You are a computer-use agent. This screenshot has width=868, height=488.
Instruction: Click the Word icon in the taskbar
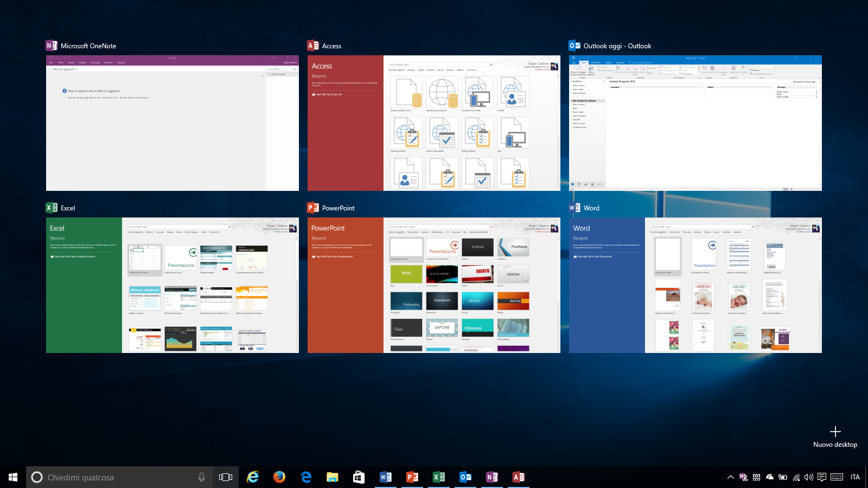pos(386,477)
